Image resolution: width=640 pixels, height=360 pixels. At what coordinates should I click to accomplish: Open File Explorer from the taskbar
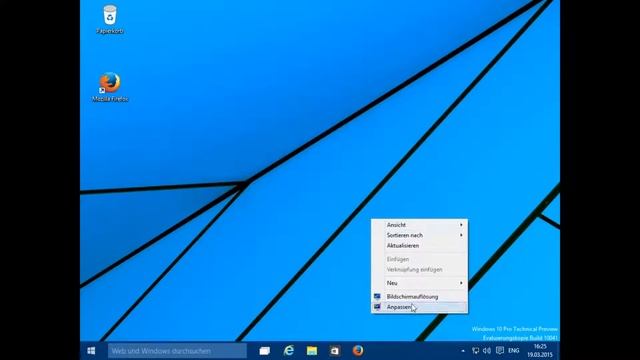[312, 351]
